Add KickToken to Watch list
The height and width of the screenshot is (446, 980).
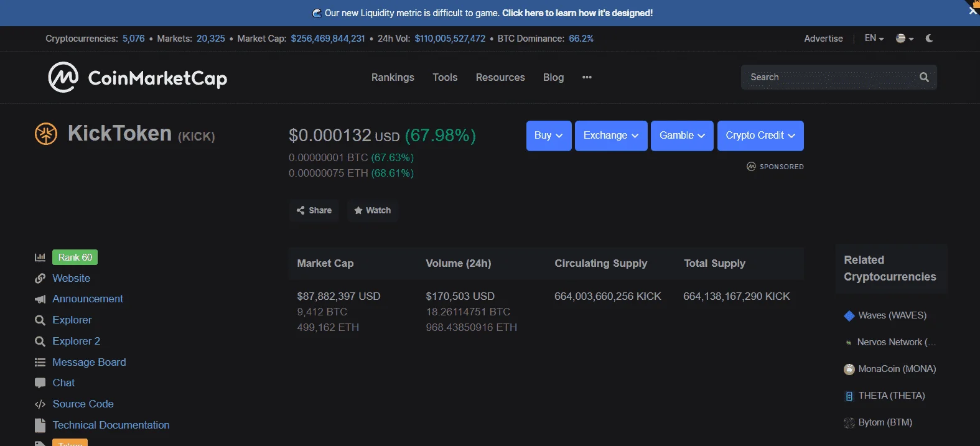pyautogui.click(x=373, y=210)
